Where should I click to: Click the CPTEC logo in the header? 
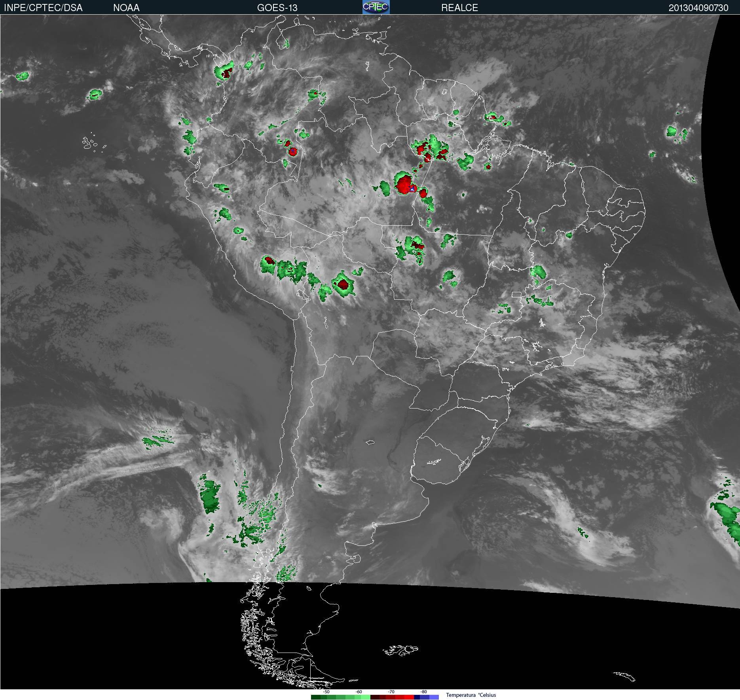[x=376, y=7]
